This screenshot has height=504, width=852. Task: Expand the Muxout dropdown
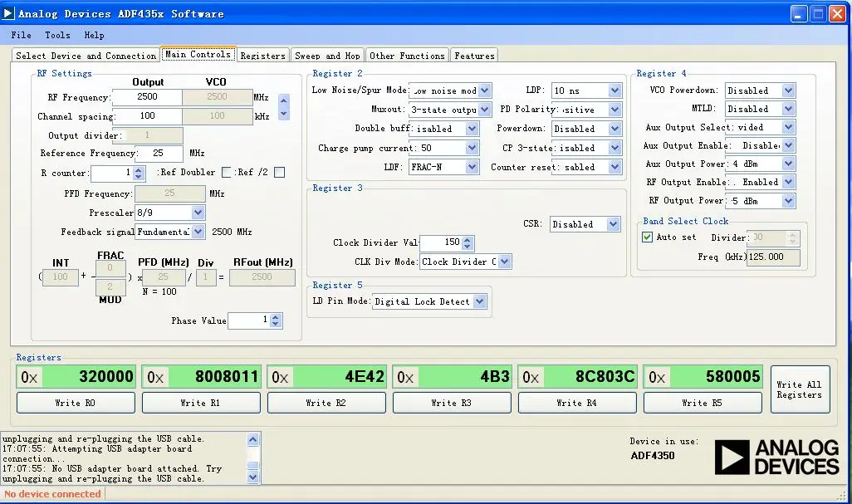484,110
